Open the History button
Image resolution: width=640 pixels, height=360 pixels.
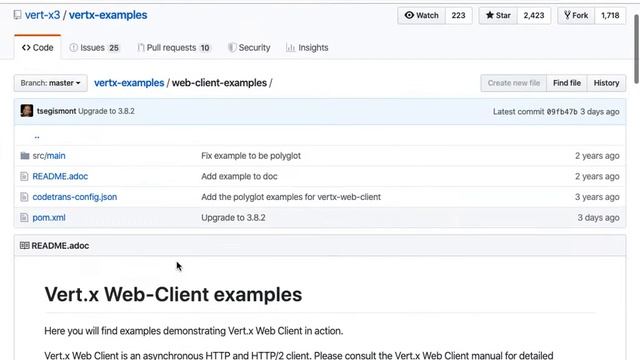point(607,83)
